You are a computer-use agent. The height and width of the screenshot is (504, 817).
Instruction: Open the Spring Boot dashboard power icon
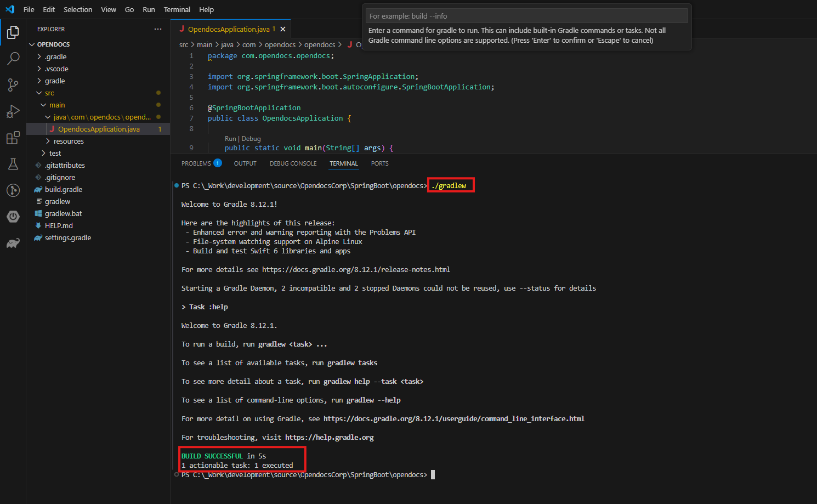[x=13, y=217]
